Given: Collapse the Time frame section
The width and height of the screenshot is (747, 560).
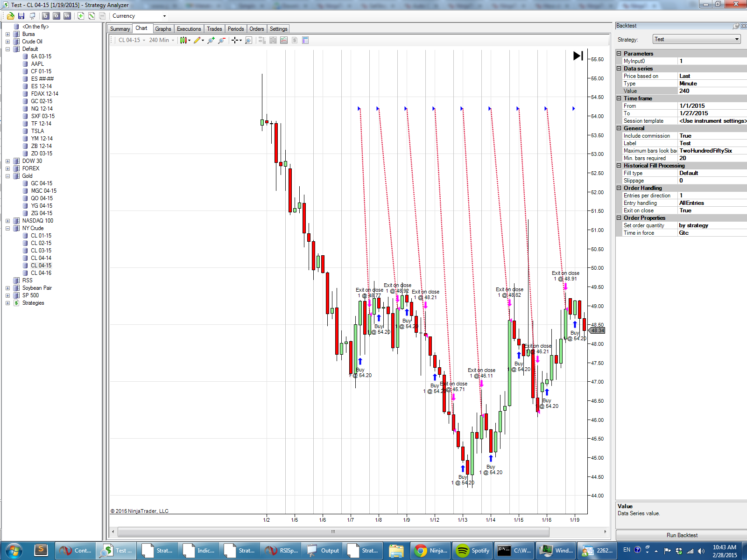Looking at the screenshot, I should (x=619, y=98).
